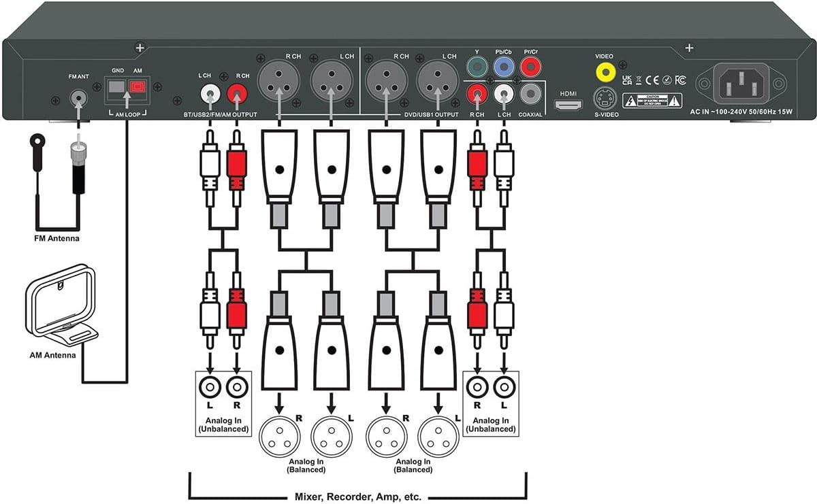Click the "AM Antenna" text label
This screenshot has height=504, width=817.
(x=52, y=356)
